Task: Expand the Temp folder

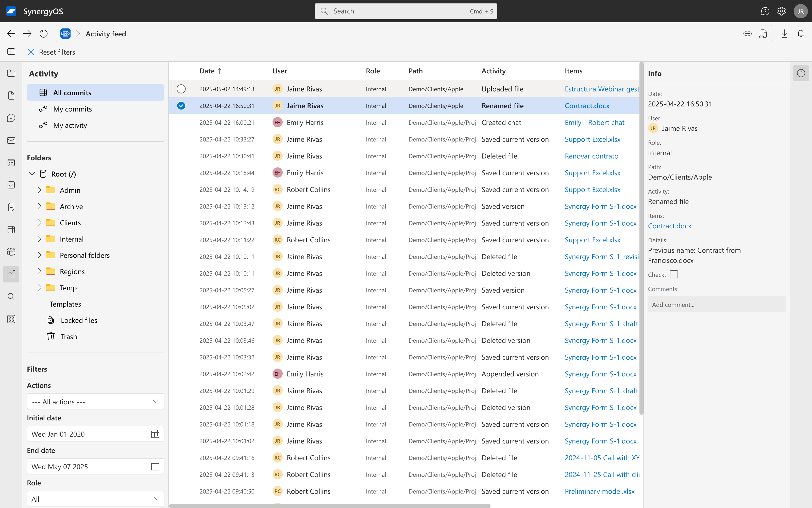Action: click(40, 288)
